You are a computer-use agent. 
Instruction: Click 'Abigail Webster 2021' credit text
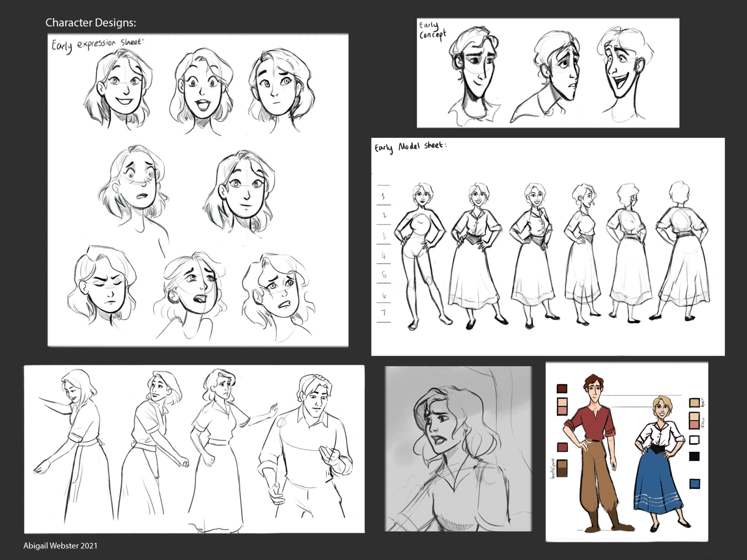[x=61, y=546]
